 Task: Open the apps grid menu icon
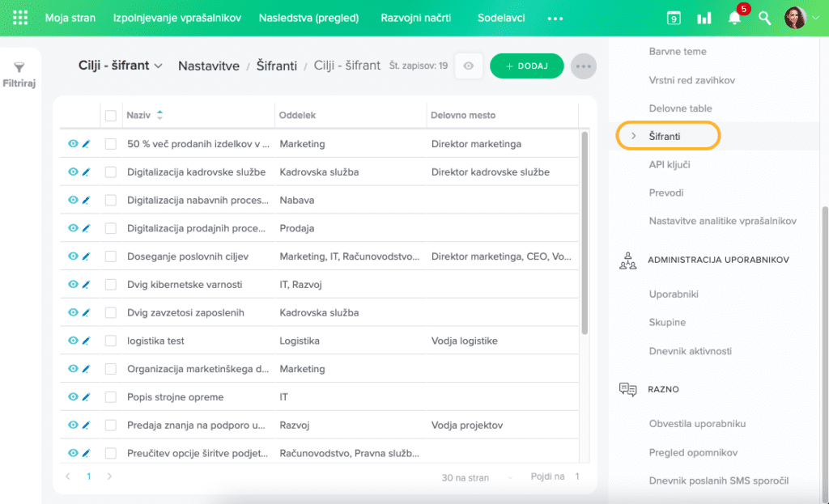20,18
